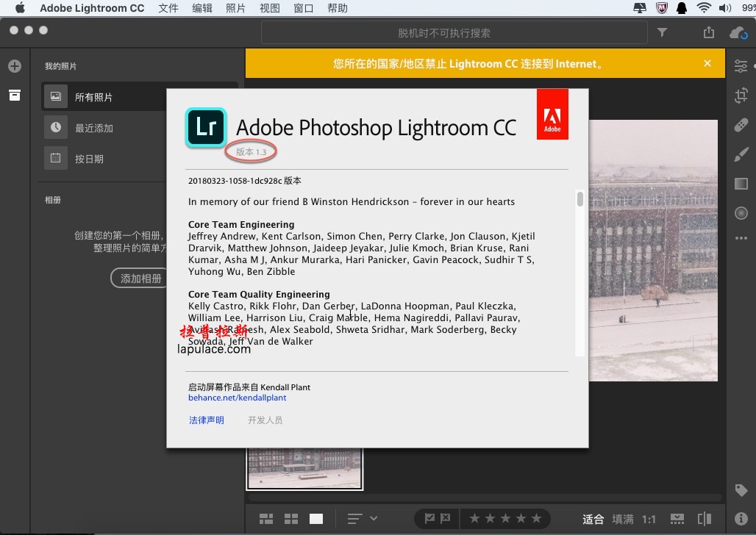Flag the photo as rejected
Image resolution: width=756 pixels, height=535 pixels.
click(446, 519)
